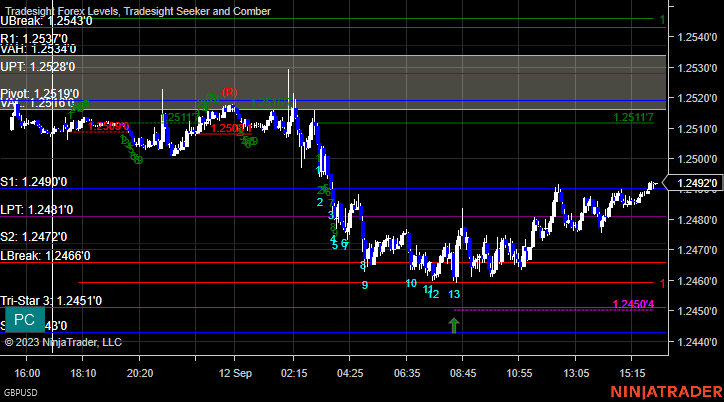Click the © 2023 NinjaTrader, LLC copyright text
Image resolution: width=724 pixels, height=402 pixels.
click(x=63, y=342)
